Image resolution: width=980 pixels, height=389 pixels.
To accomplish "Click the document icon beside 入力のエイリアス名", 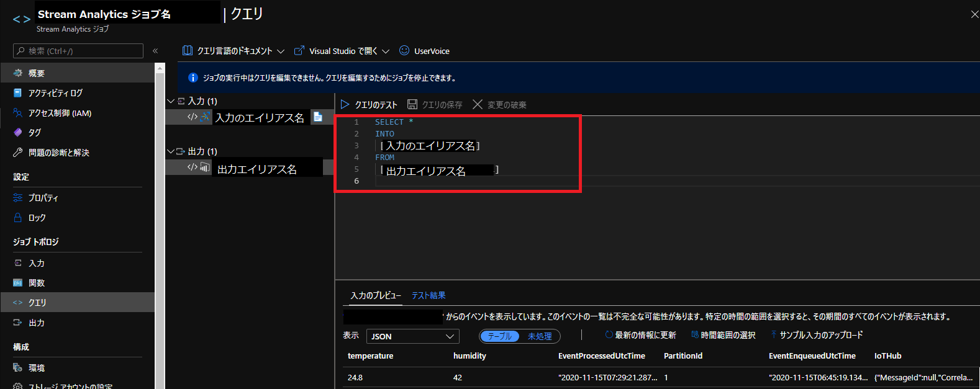I will tap(317, 117).
